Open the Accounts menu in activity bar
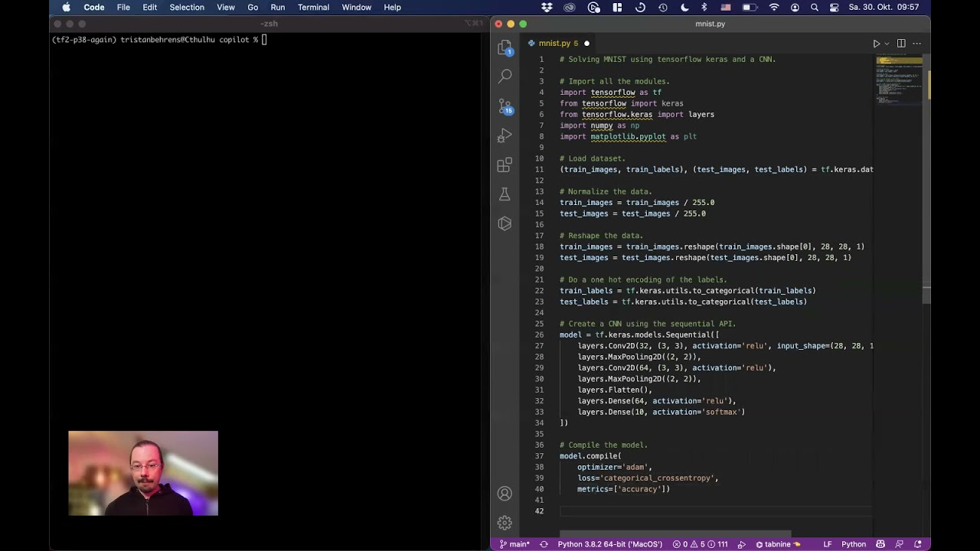The image size is (980, 551). [x=505, y=494]
